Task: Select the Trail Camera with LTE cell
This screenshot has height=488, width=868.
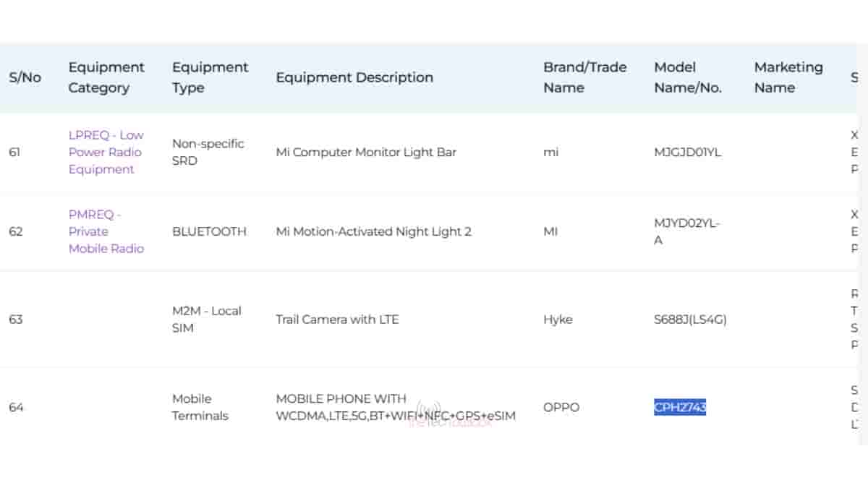Action: click(337, 319)
